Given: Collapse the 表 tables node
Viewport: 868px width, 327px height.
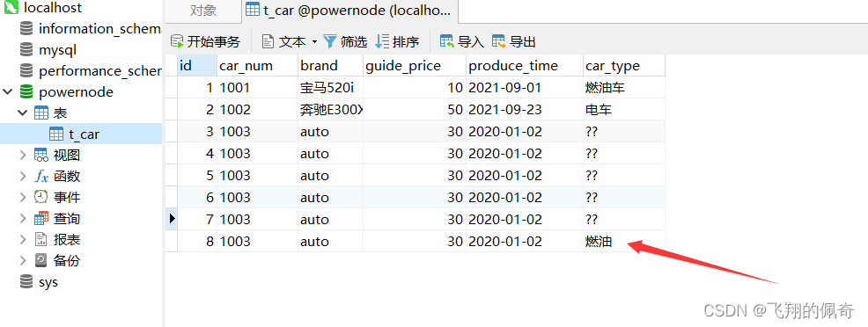Looking at the screenshot, I should click(x=23, y=113).
